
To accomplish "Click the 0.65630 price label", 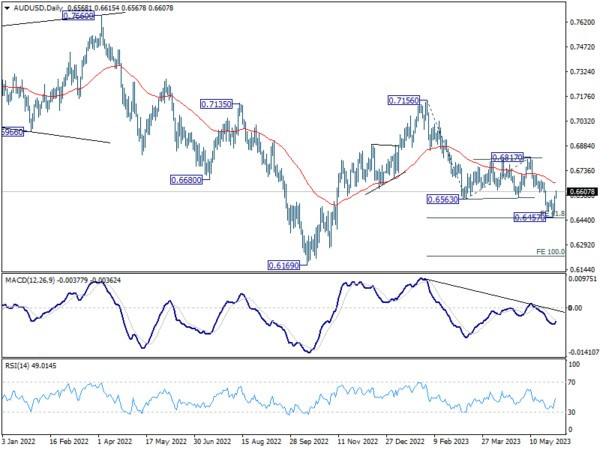I will [442, 199].
